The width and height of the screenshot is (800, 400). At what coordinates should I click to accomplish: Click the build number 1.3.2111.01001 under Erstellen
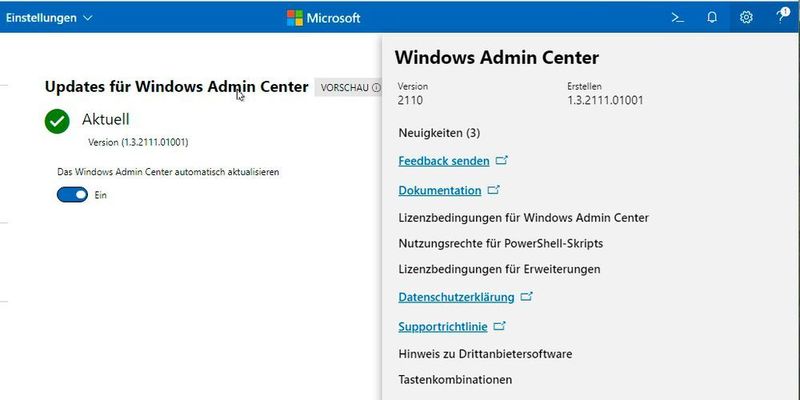[605, 101]
